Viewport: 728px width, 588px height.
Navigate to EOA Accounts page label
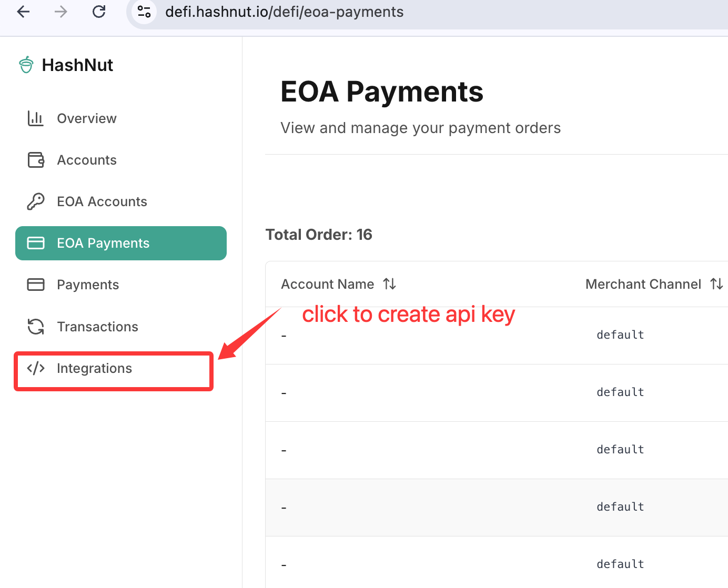point(102,201)
